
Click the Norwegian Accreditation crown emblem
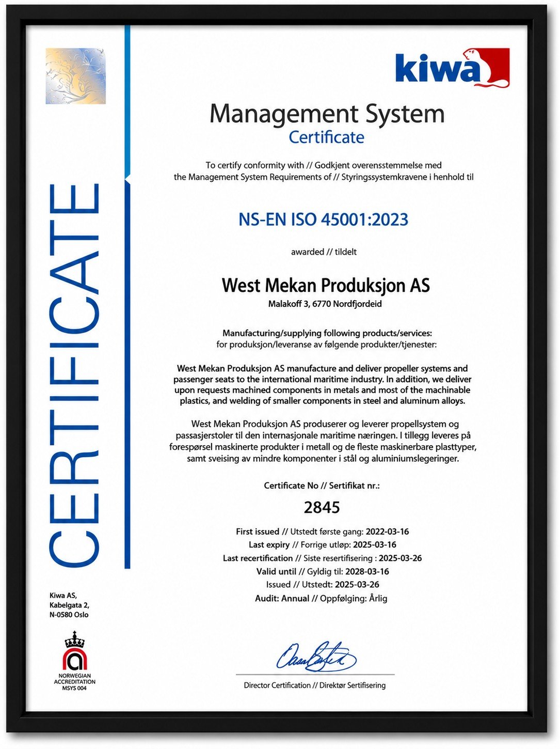75,651
